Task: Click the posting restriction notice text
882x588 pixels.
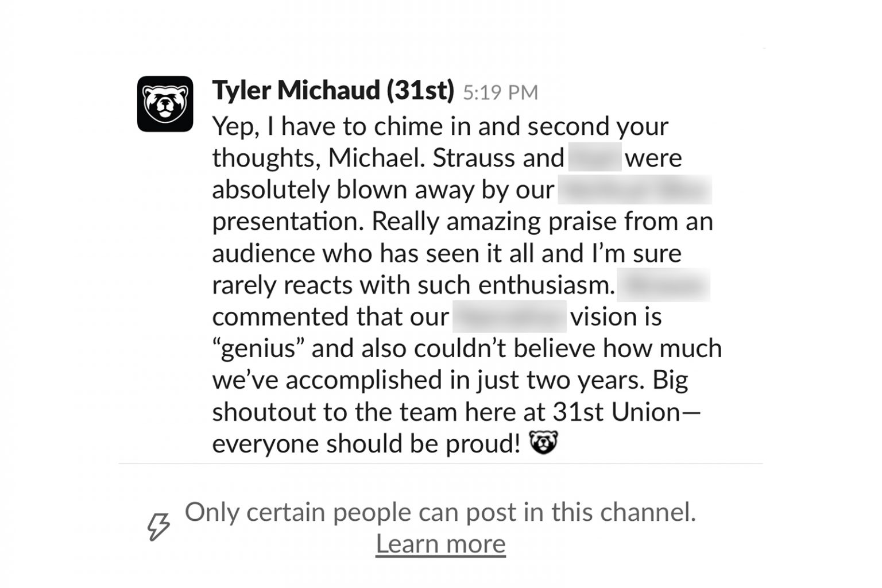Action: [440, 512]
